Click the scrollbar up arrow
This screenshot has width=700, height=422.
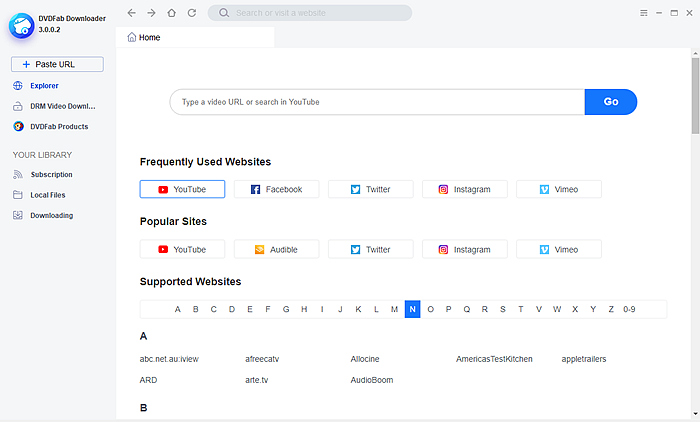[696, 53]
